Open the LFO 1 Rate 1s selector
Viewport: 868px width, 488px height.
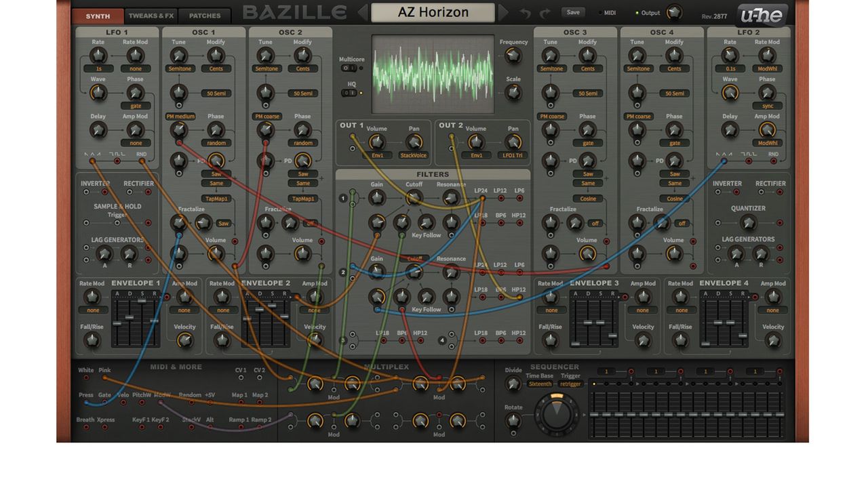coord(98,68)
